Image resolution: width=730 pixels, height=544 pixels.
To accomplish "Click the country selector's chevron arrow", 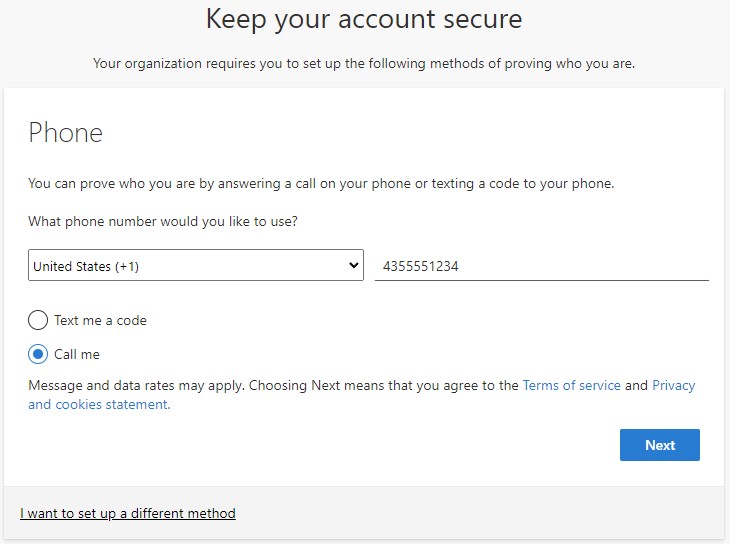I will 353,266.
